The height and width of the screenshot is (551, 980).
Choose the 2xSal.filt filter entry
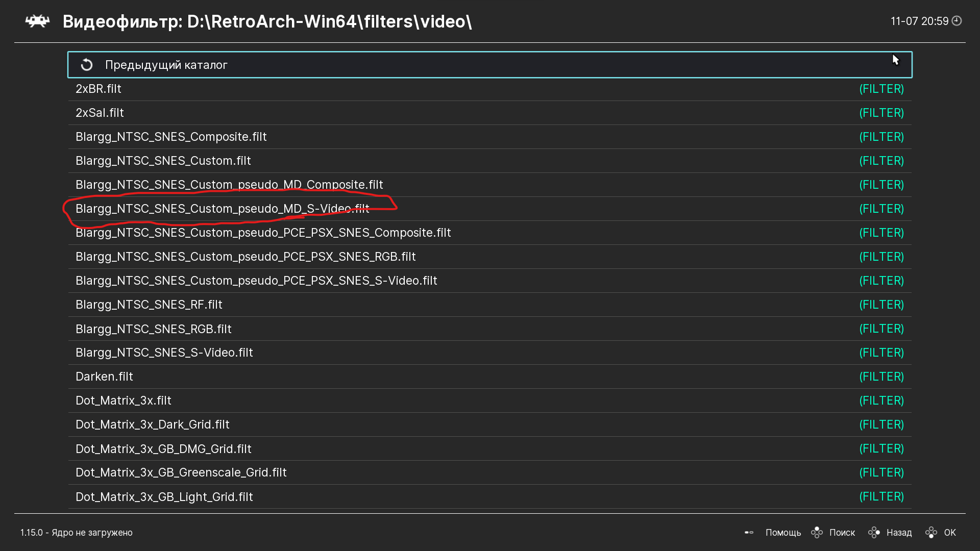click(x=100, y=113)
